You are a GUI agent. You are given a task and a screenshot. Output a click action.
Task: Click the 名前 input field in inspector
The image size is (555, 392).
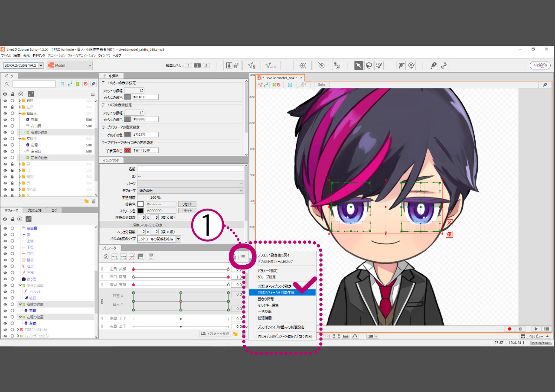pos(191,169)
